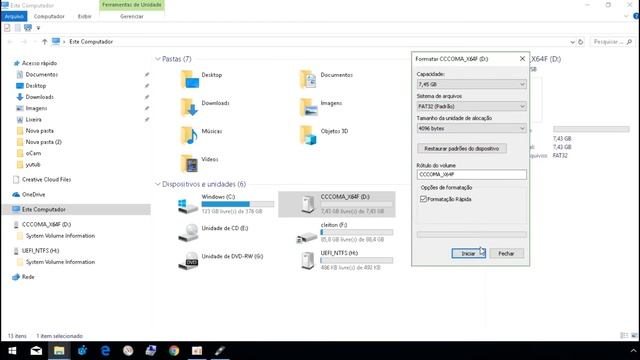The width and height of the screenshot is (640, 360).
Task: Open the Exibir ribbon tab
Action: click(x=84, y=16)
